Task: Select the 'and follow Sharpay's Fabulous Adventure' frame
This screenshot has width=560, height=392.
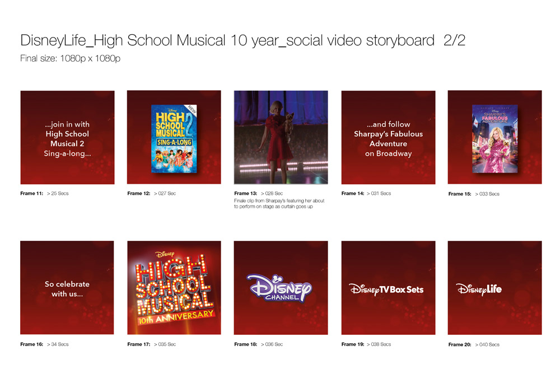Action: coord(388,137)
